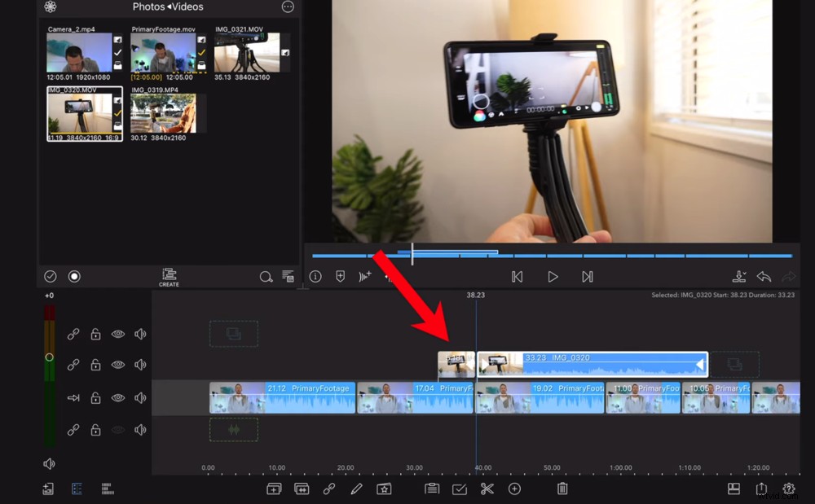The image size is (815, 504).
Task: Open the project settings gear
Action: (789, 489)
